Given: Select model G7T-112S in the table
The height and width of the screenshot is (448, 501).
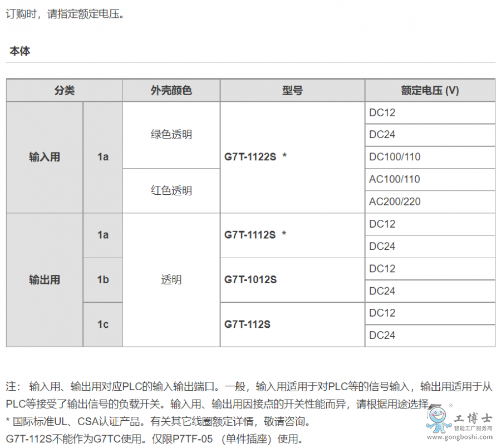Looking at the screenshot, I should [x=247, y=324].
